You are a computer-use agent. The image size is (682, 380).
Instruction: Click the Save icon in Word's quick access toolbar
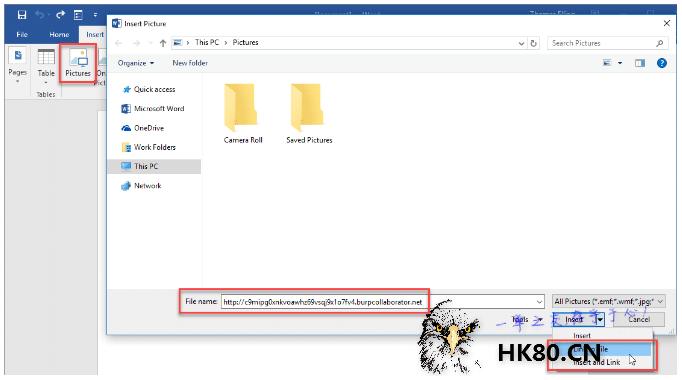click(22, 15)
